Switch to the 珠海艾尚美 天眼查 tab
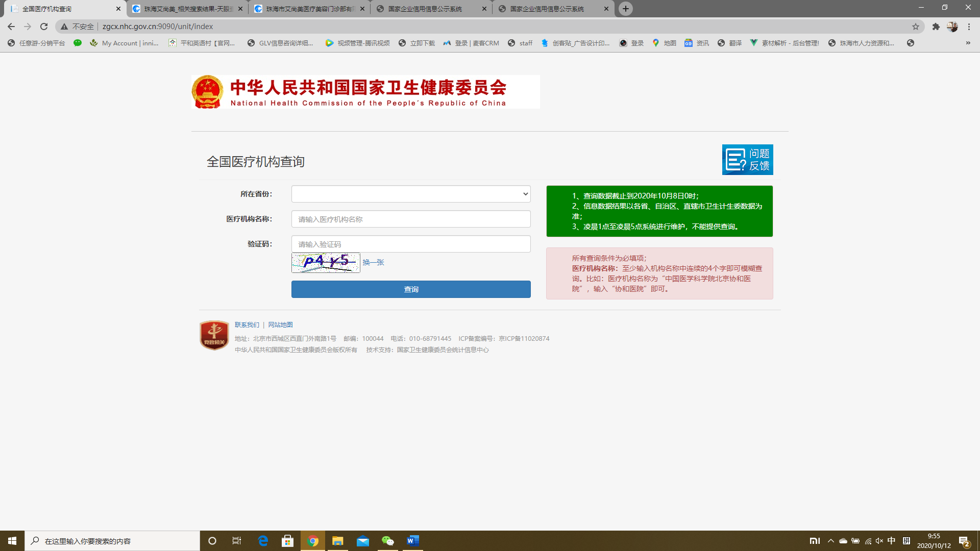 point(187,9)
